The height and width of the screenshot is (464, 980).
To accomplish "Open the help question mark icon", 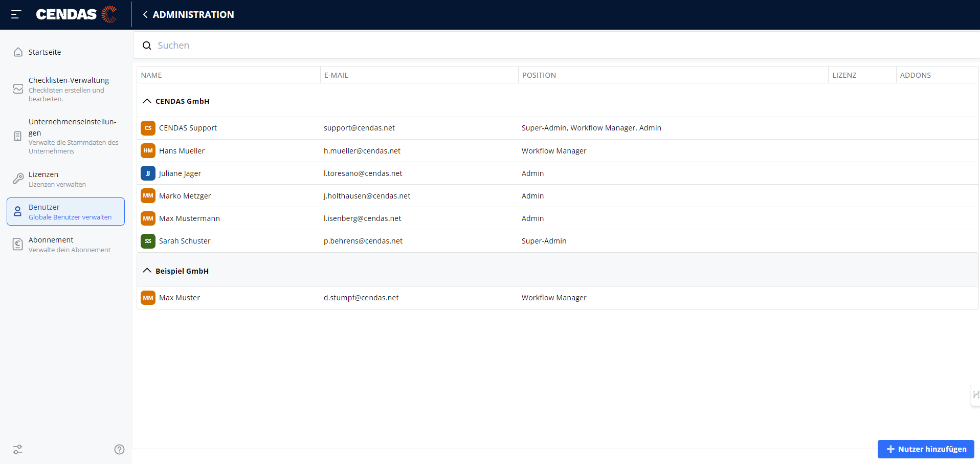I will (x=119, y=449).
